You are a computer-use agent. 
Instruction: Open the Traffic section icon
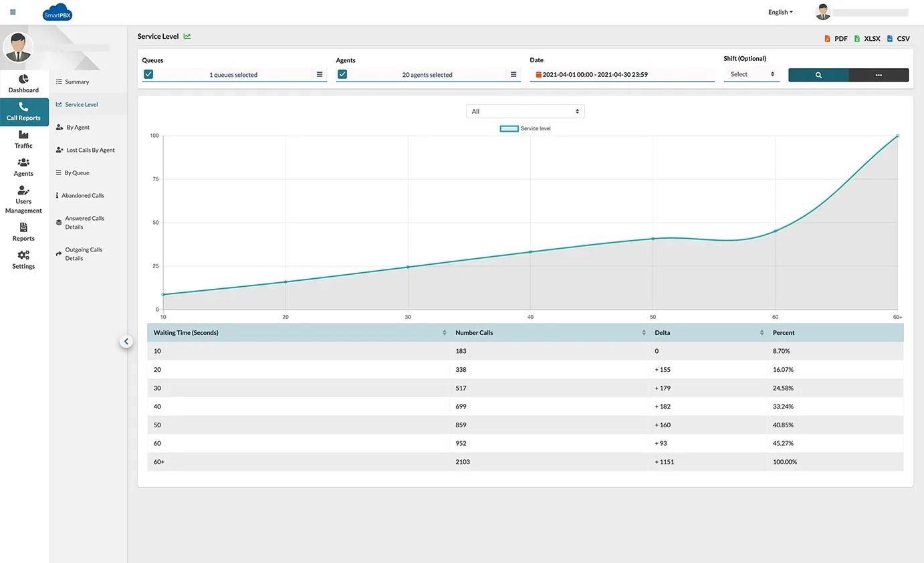pyautogui.click(x=23, y=135)
